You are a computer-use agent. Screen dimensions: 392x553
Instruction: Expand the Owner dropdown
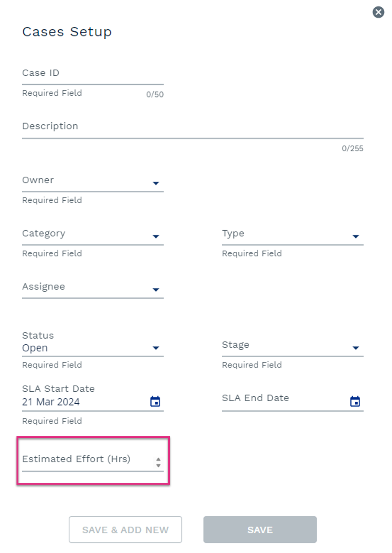click(x=156, y=183)
